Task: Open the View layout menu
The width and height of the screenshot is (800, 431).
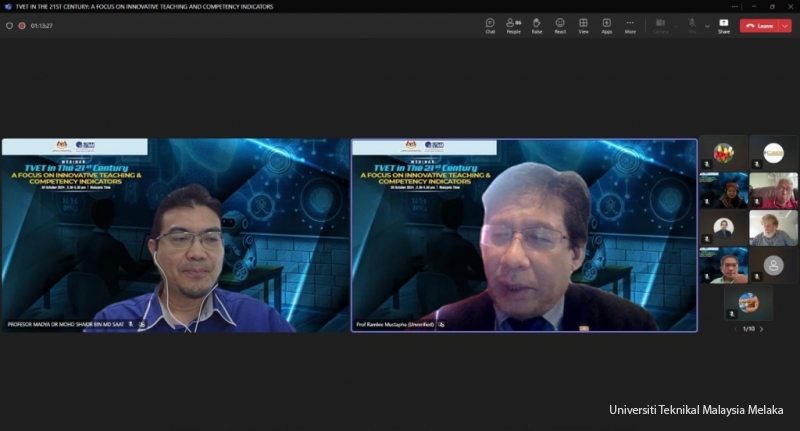Action: (x=583, y=25)
